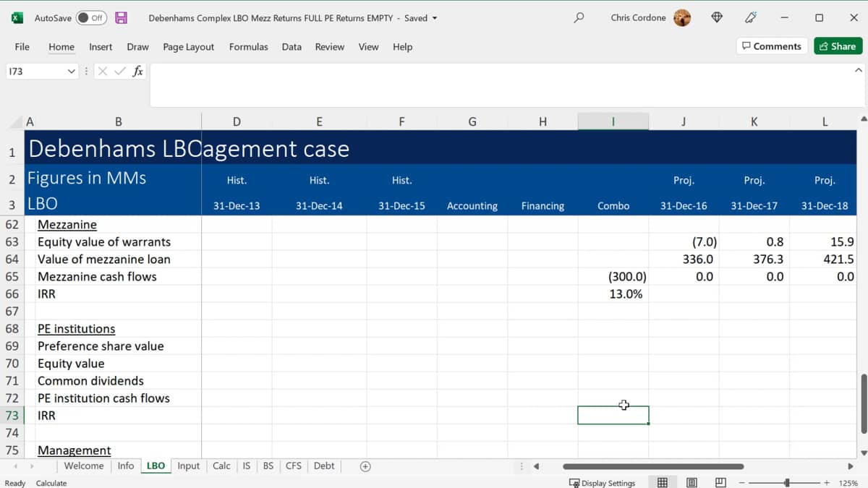Click the diamond premium icon
Viewport: 868px width, 488px height.
coord(717,17)
